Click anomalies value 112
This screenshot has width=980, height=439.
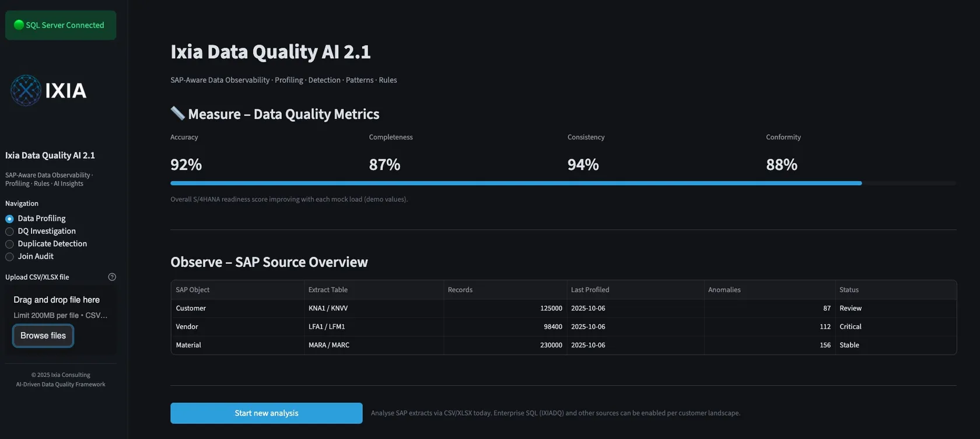769,327
